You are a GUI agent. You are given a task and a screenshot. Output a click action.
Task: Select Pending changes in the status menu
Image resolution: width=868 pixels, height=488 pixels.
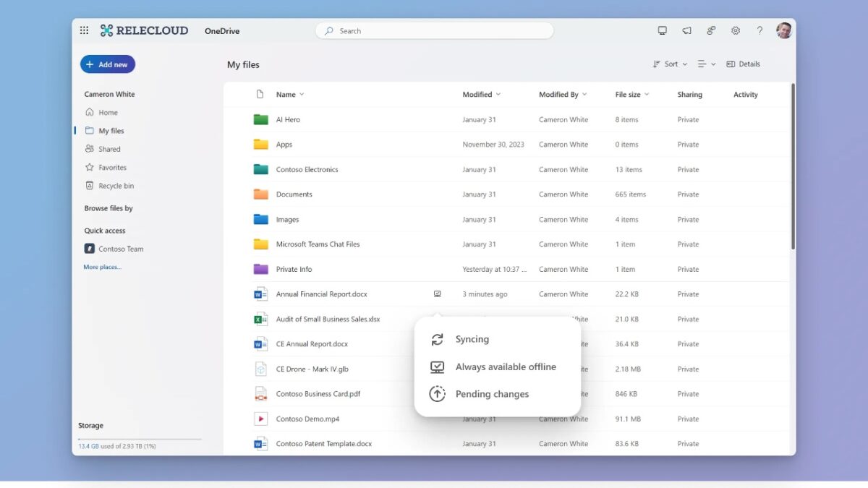pyautogui.click(x=492, y=393)
